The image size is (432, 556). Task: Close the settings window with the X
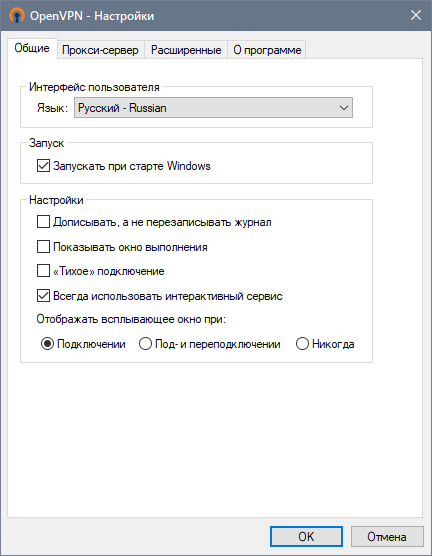click(416, 15)
